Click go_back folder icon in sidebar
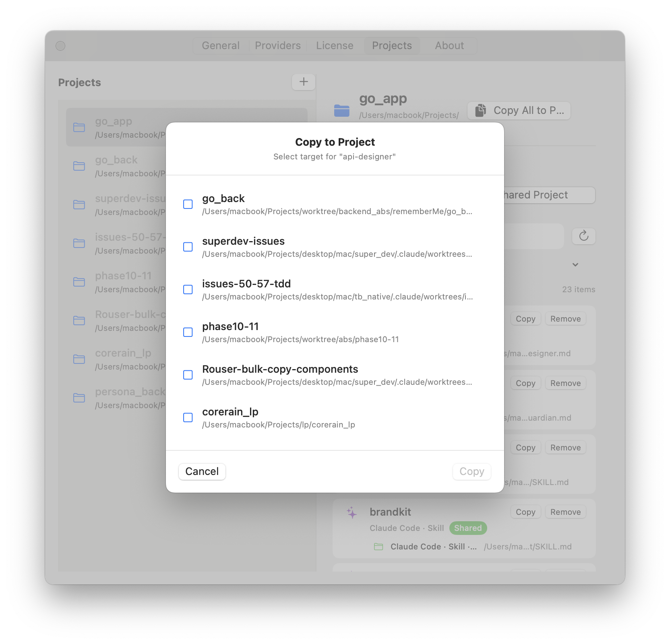670x644 pixels. pyautogui.click(x=79, y=166)
